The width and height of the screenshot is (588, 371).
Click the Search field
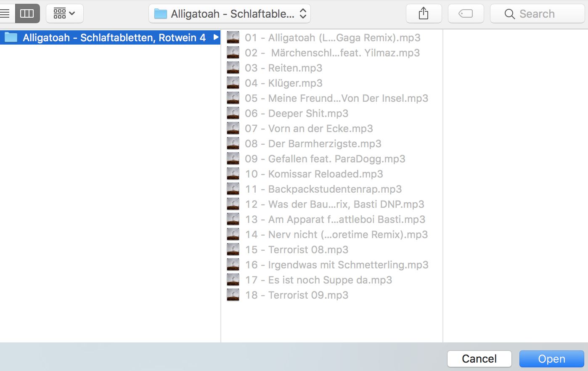point(537,13)
